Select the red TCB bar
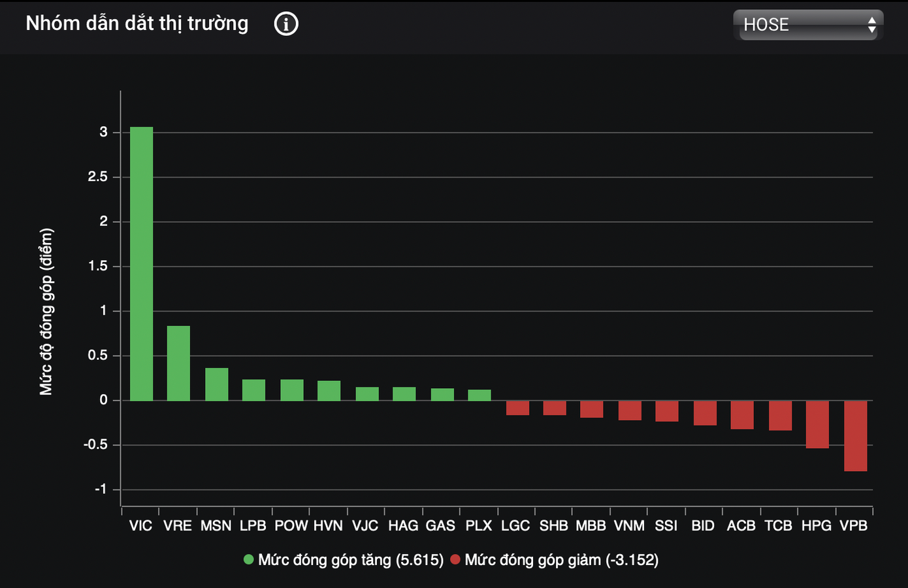This screenshot has width=908, height=588. pyautogui.click(x=780, y=416)
